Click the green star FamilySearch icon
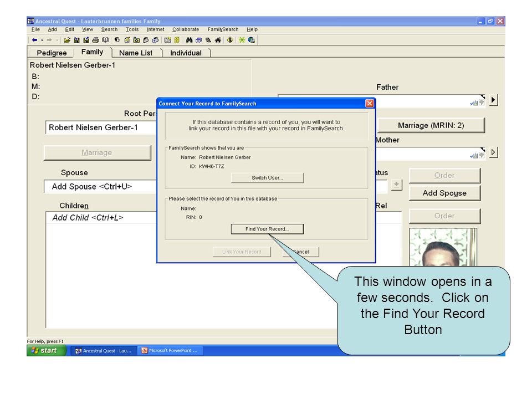This screenshot has height=399, width=532. pyautogui.click(x=242, y=40)
